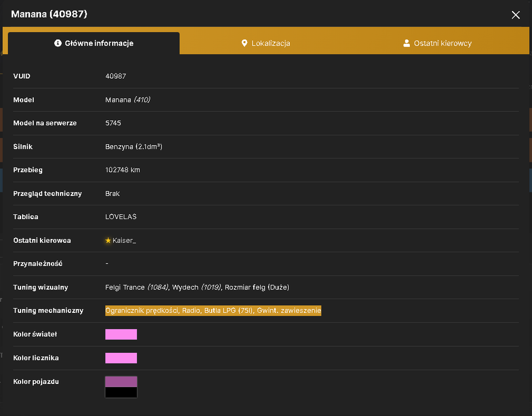Click the map pin icon beside Lokalizacja

click(x=244, y=43)
